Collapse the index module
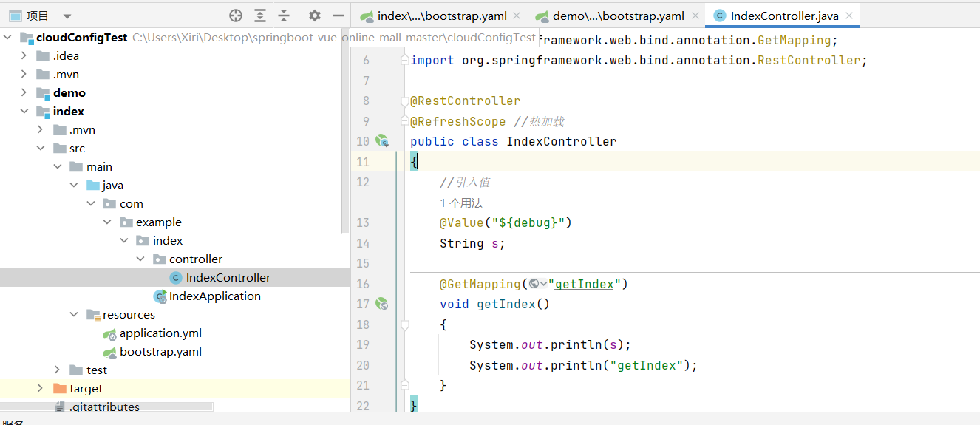The width and height of the screenshot is (980, 425). coord(24,111)
